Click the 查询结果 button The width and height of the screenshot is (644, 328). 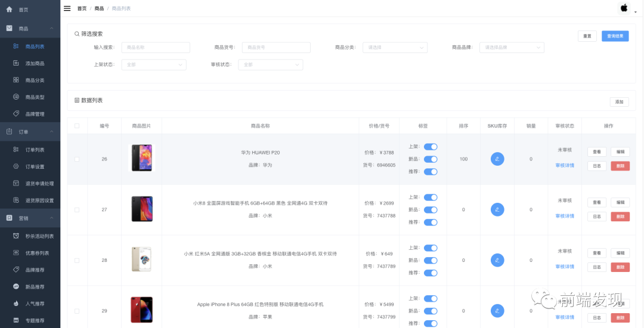click(615, 36)
